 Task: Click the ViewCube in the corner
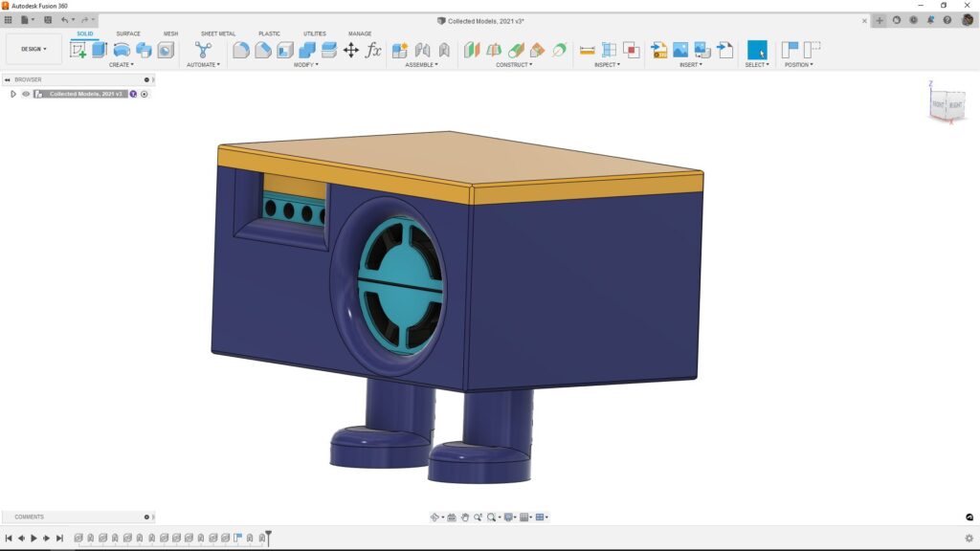(x=947, y=103)
